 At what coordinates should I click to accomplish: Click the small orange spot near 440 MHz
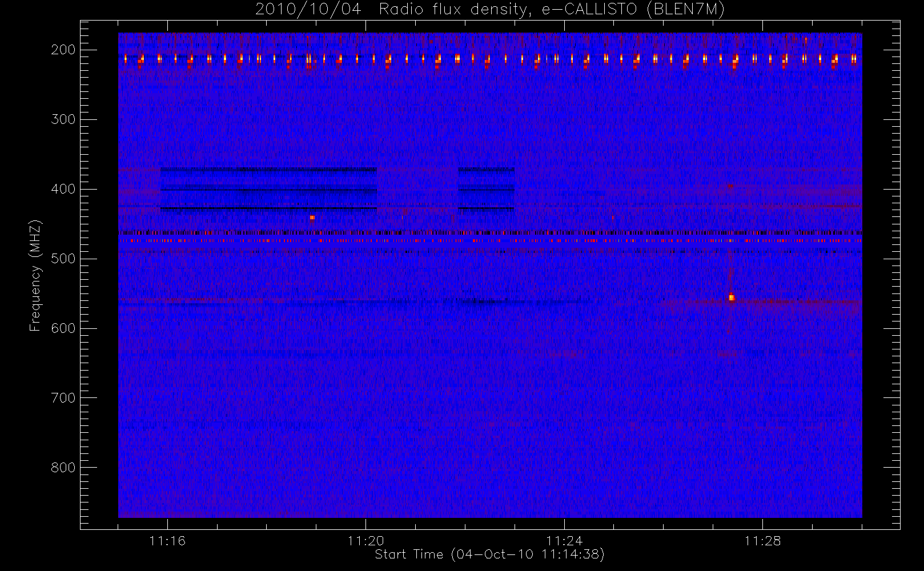pos(312,218)
